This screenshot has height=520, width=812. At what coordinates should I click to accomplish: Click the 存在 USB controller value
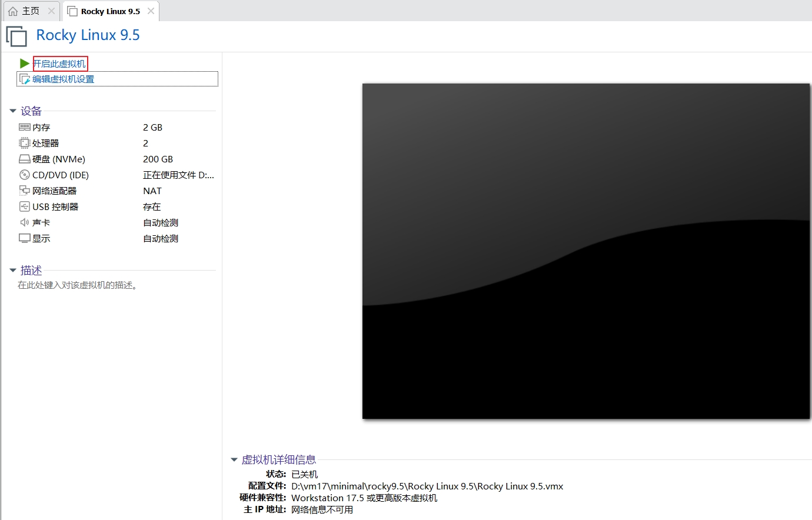152,206
